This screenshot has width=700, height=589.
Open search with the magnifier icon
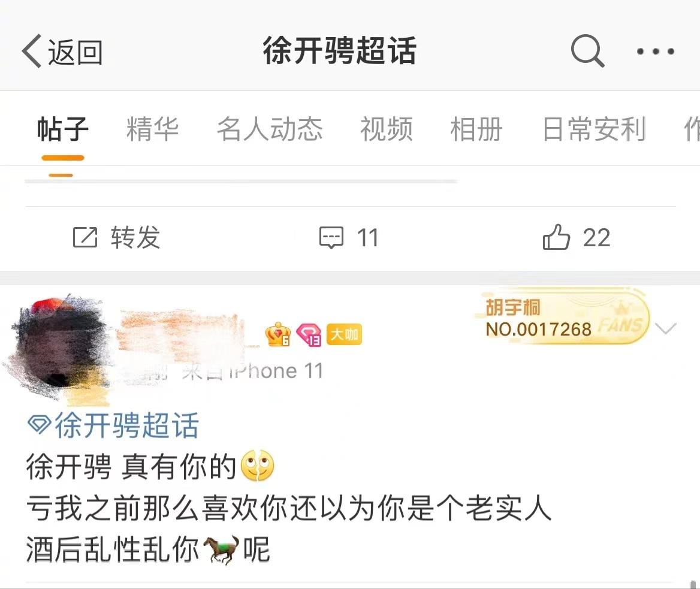(587, 50)
